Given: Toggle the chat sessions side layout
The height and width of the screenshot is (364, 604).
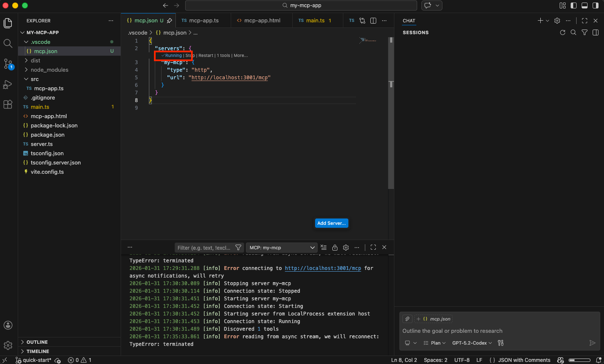Looking at the screenshot, I should coord(596,32).
